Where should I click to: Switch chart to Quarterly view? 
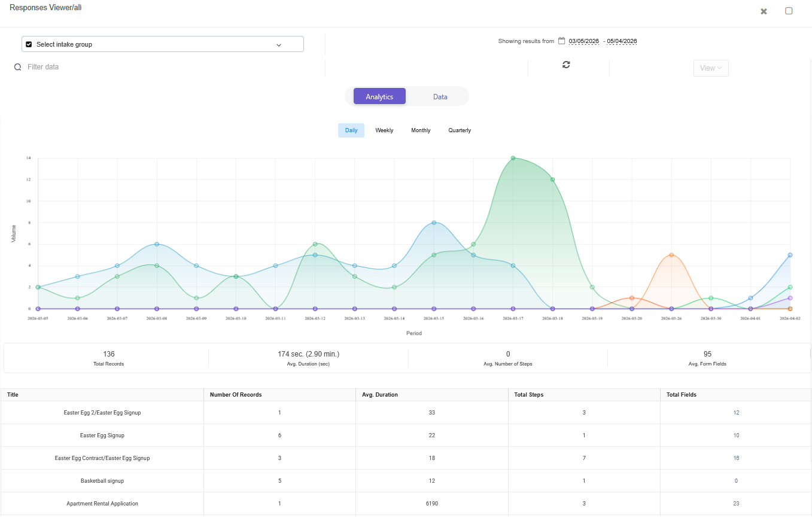tap(460, 130)
